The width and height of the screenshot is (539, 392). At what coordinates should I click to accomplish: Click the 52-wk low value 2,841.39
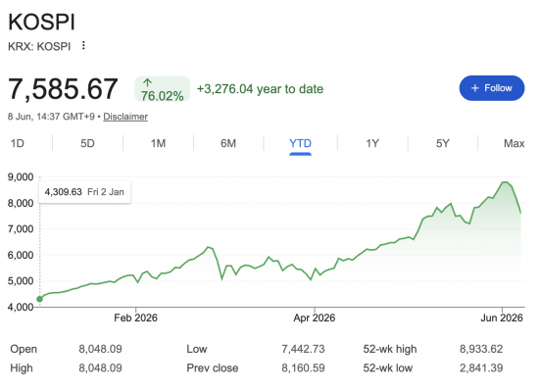coord(481,367)
